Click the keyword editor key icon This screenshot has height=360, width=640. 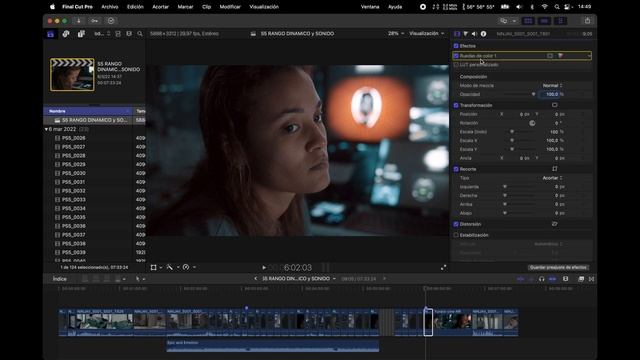click(x=94, y=21)
